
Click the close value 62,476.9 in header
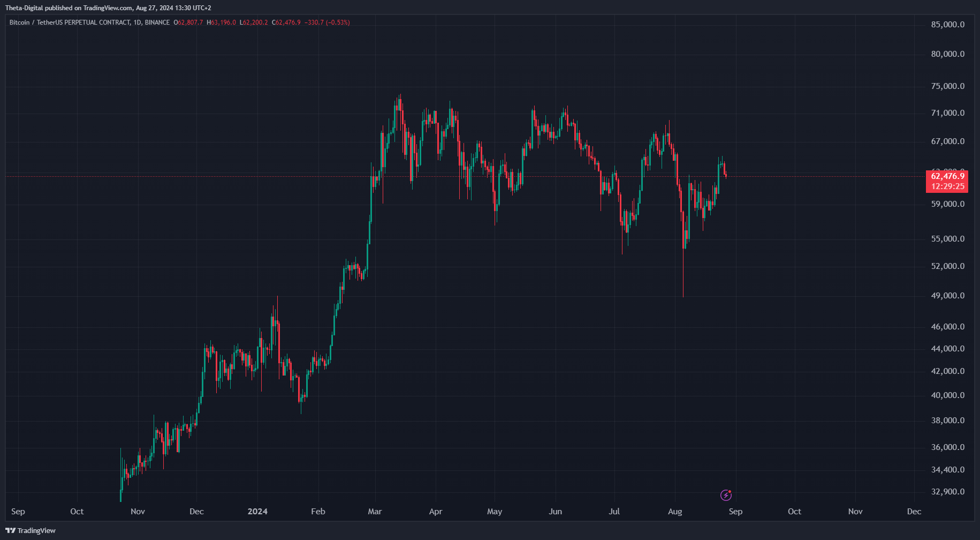coord(288,22)
